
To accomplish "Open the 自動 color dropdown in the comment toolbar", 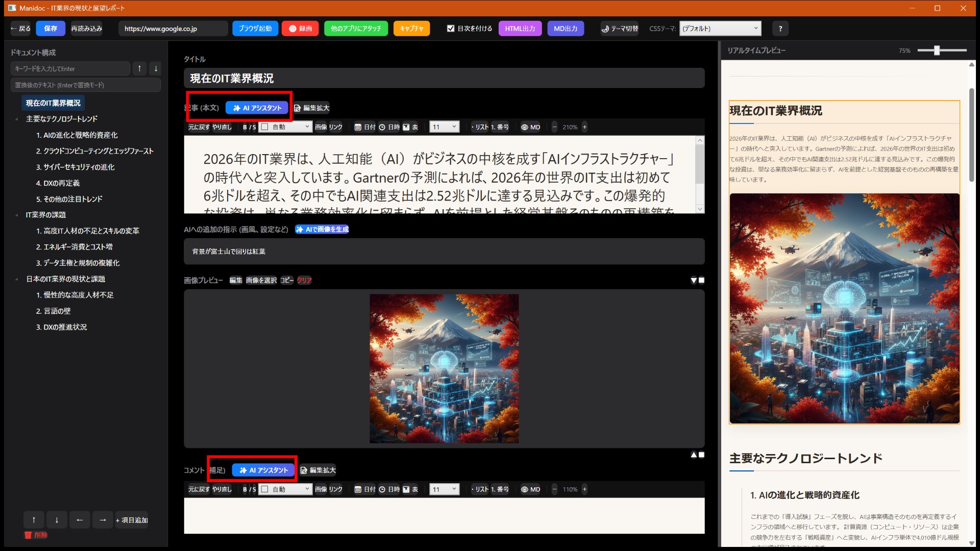I will tap(284, 489).
